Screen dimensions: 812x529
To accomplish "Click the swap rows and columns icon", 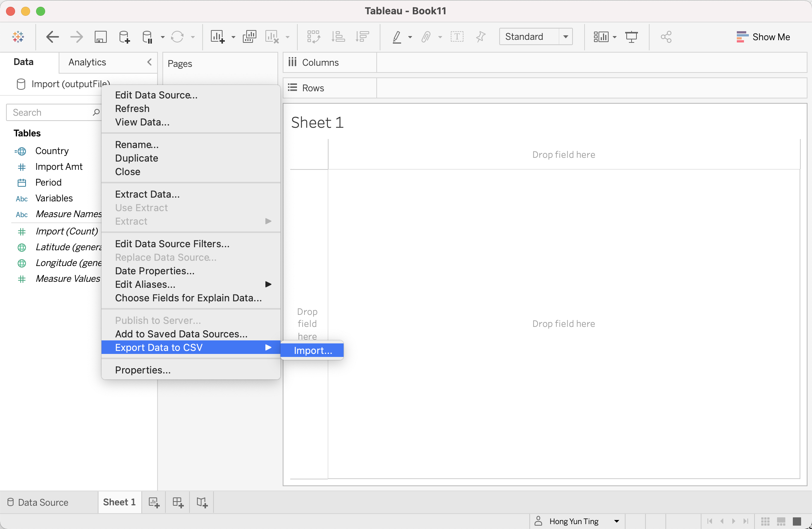I will click(314, 37).
